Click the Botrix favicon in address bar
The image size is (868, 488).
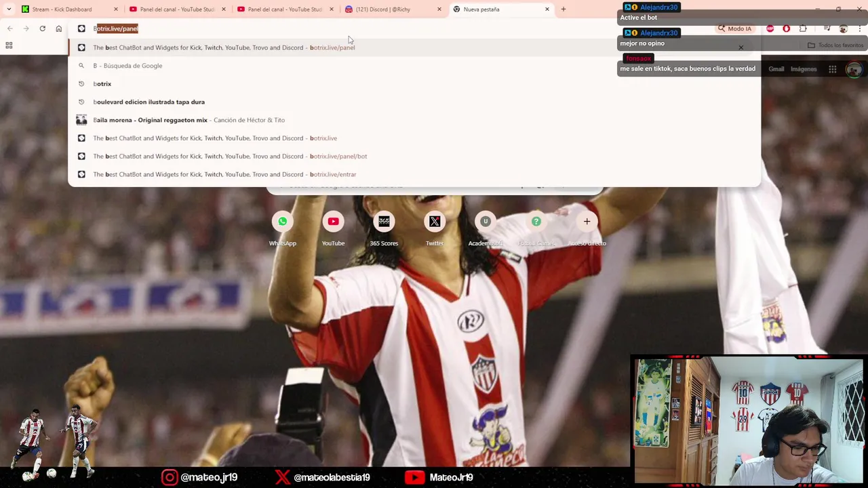[x=81, y=28]
